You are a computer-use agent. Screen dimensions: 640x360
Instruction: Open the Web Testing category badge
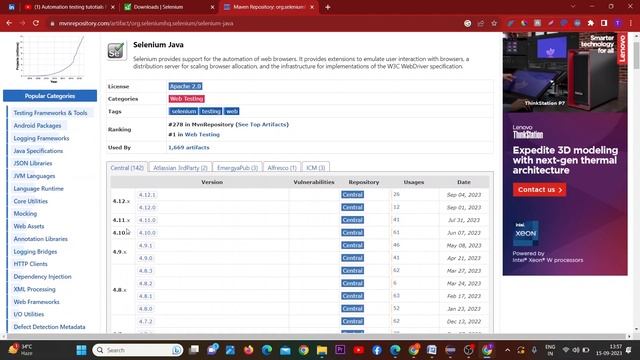pos(187,99)
